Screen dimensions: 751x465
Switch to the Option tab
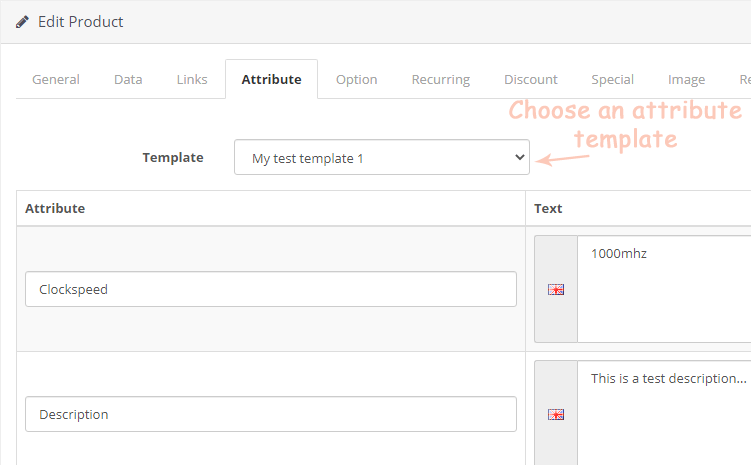pos(356,79)
